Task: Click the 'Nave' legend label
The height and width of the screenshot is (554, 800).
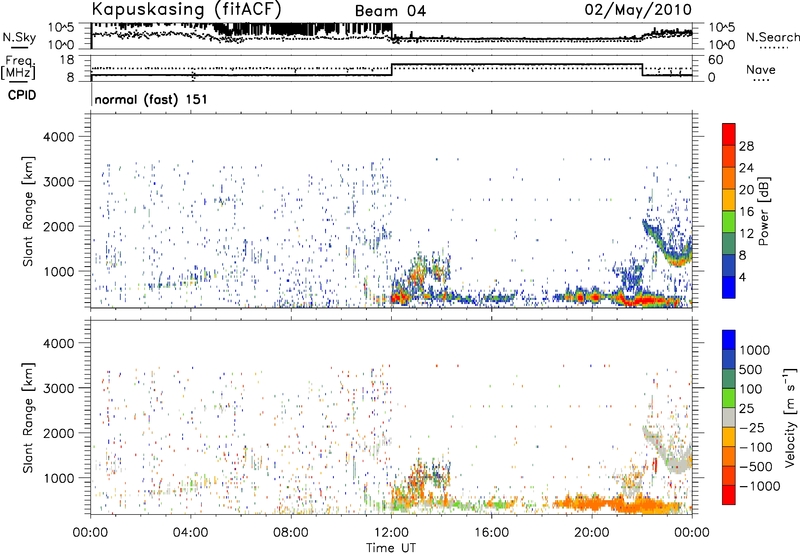Action: tap(761, 70)
